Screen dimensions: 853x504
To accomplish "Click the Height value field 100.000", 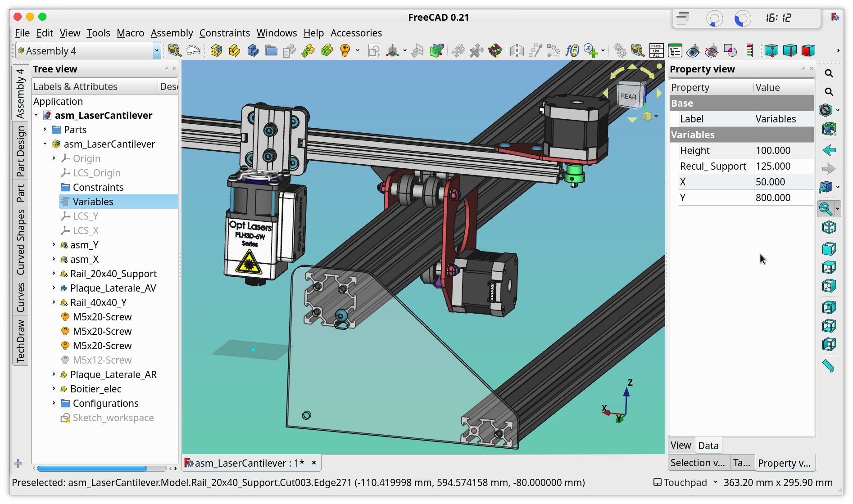I will click(x=784, y=150).
